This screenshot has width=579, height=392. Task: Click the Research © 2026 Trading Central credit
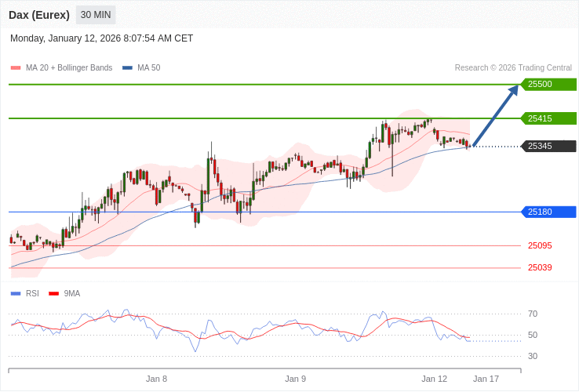coord(513,68)
